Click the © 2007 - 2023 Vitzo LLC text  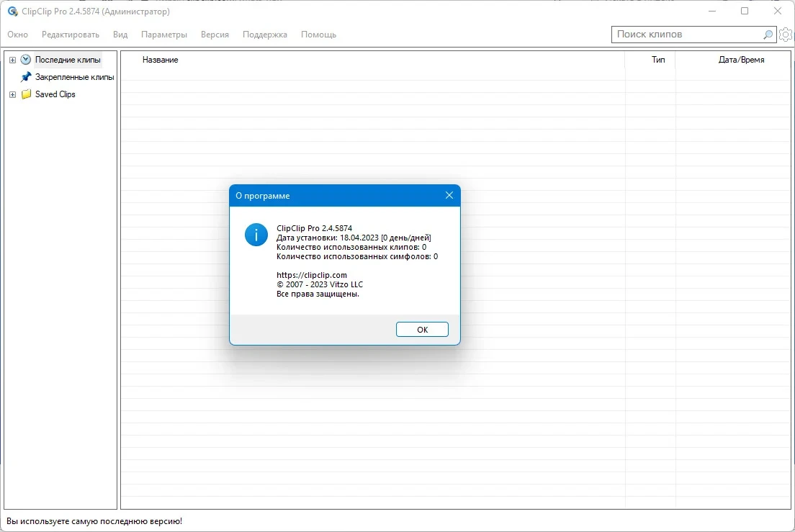click(320, 284)
